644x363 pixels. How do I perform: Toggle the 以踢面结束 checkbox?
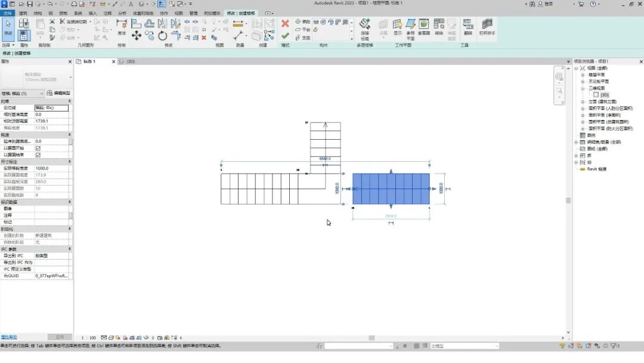(38, 155)
